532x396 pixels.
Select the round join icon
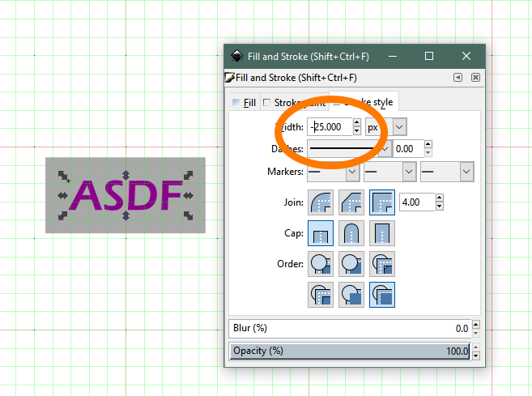pos(320,202)
